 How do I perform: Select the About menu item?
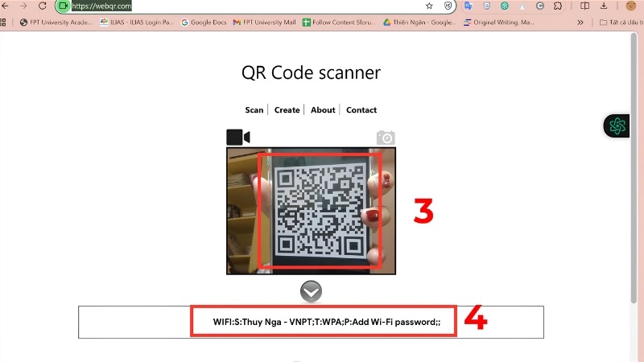tap(323, 110)
